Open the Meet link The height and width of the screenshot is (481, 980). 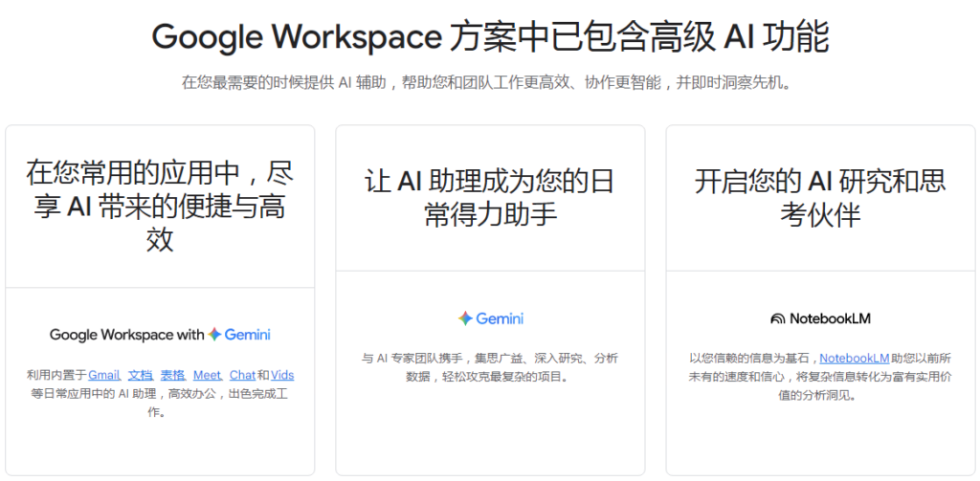tap(207, 375)
